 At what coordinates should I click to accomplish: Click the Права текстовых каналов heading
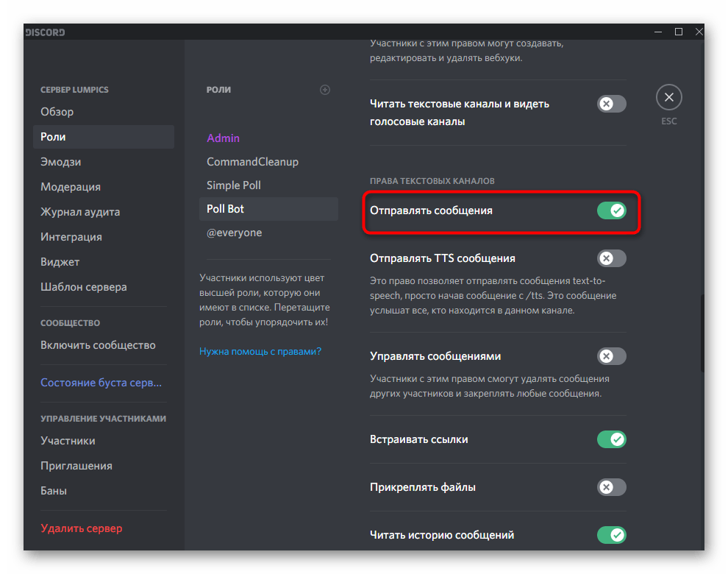[432, 181]
